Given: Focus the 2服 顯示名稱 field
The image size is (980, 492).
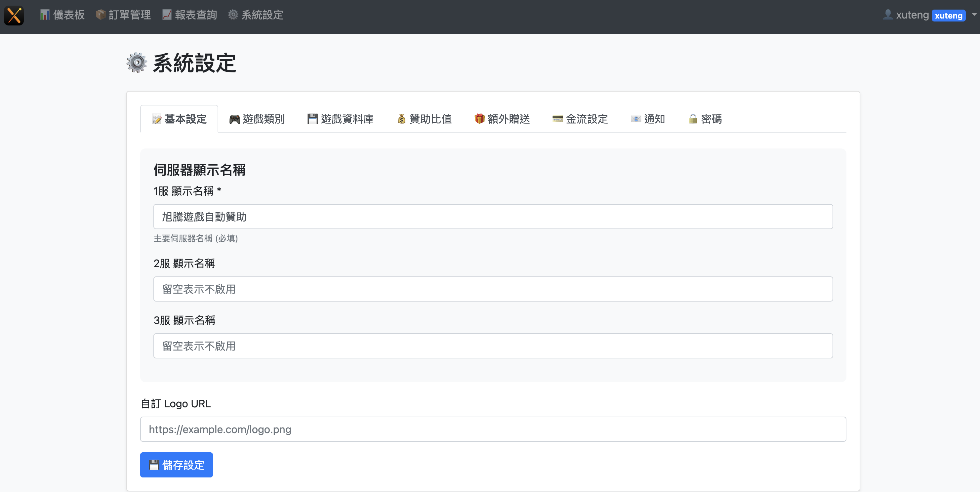Looking at the screenshot, I should click(x=493, y=289).
